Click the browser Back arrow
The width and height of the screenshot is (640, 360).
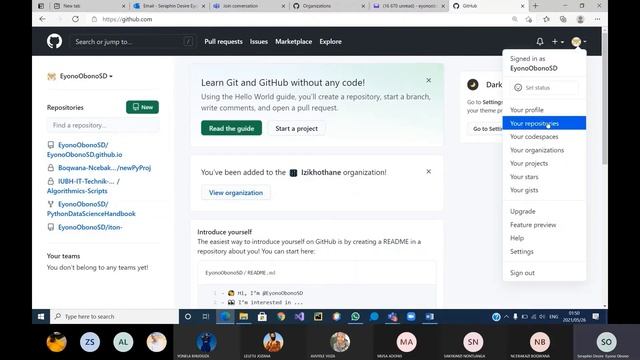tap(42, 19)
